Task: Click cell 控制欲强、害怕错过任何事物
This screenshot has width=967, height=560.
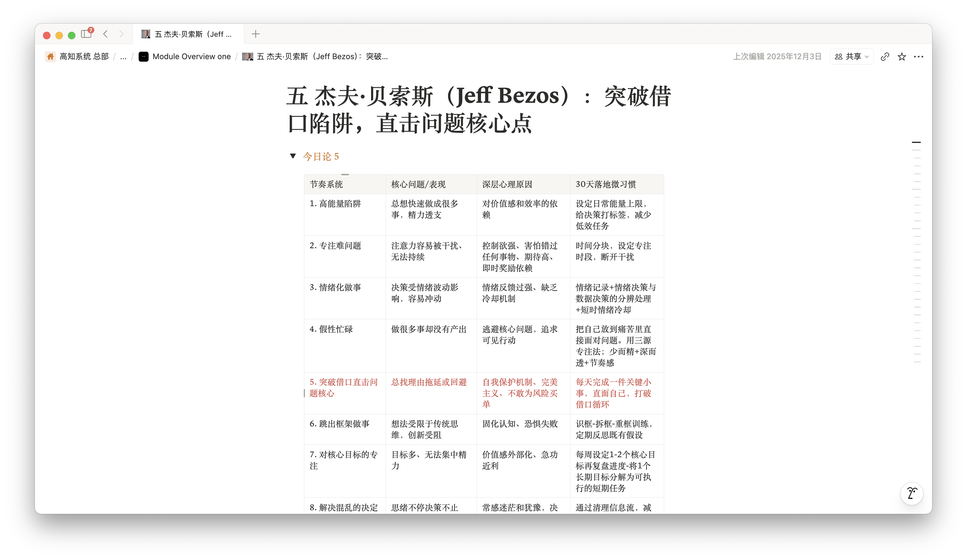Action: (x=523, y=256)
